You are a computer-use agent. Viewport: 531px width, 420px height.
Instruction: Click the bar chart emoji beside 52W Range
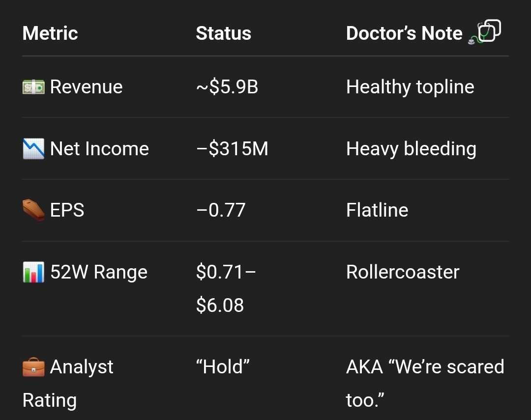click(33, 272)
